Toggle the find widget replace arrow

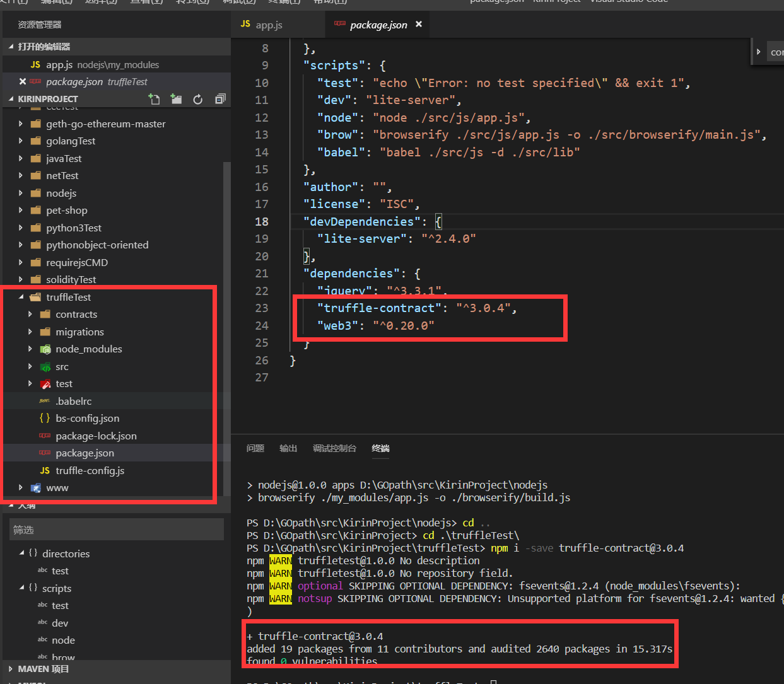[x=758, y=52]
